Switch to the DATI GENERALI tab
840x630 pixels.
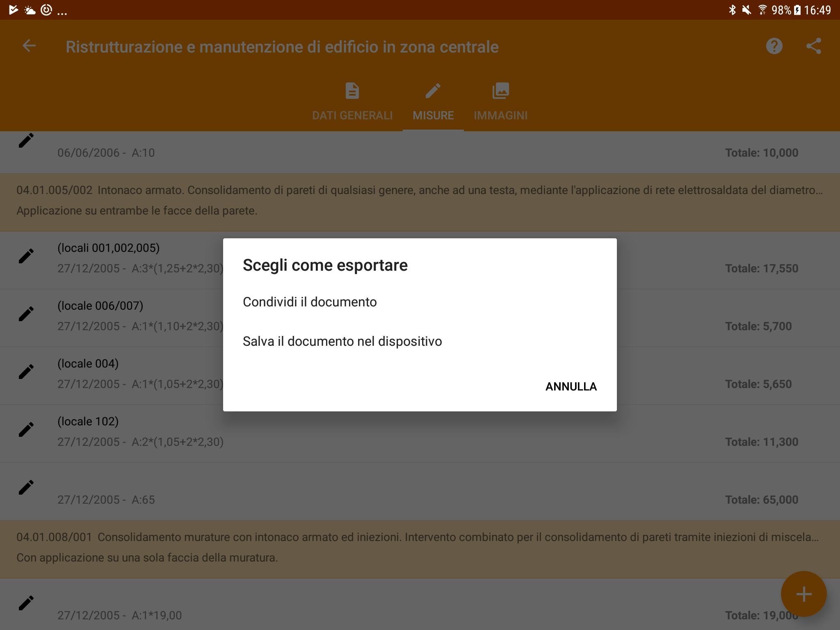[x=352, y=102]
